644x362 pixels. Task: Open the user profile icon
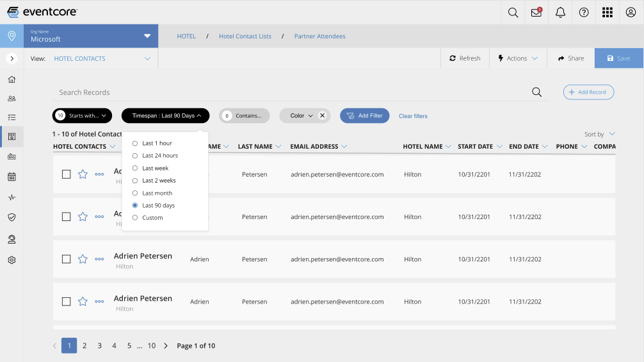click(631, 12)
